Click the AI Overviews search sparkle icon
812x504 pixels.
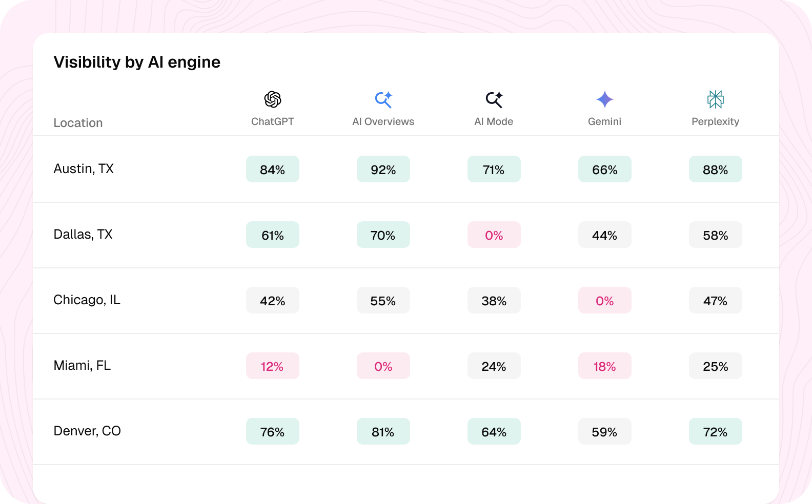click(x=383, y=99)
